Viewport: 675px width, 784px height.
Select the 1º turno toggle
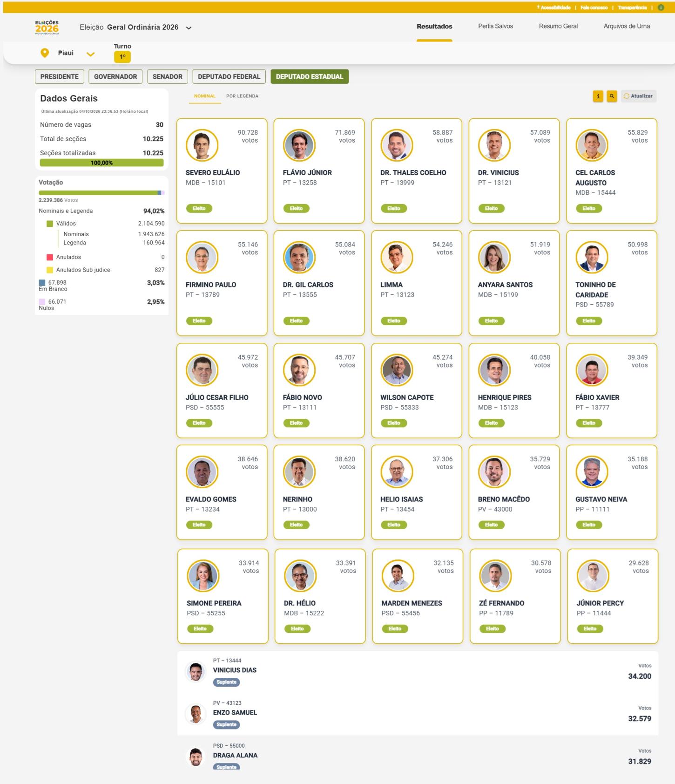pyautogui.click(x=122, y=57)
